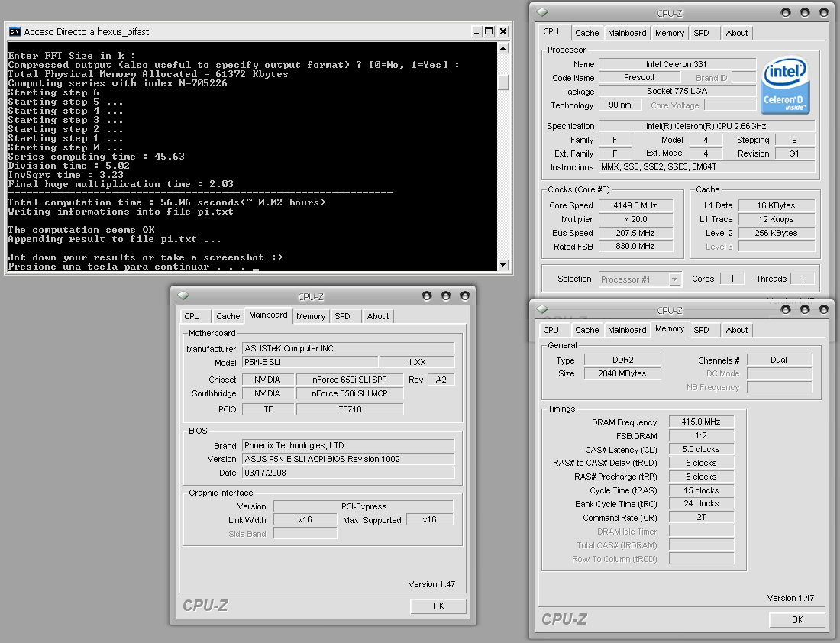Click the Prescott code name field
Image resolution: width=840 pixels, height=643 pixels.
coord(639,78)
